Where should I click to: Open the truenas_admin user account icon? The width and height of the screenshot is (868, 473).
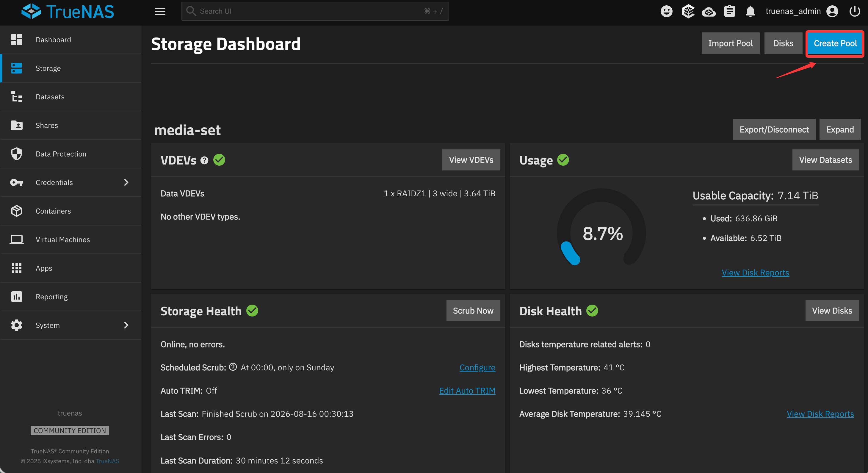[x=832, y=11]
